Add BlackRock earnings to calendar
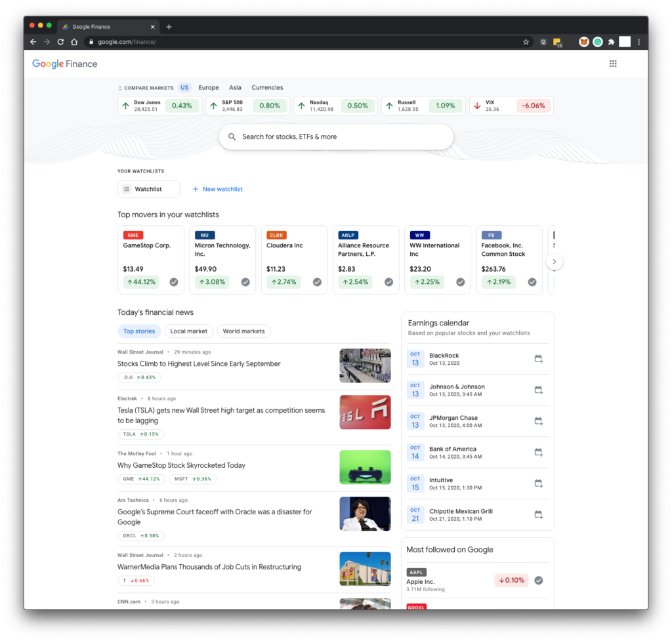This screenshot has height=641, width=672. coord(538,359)
